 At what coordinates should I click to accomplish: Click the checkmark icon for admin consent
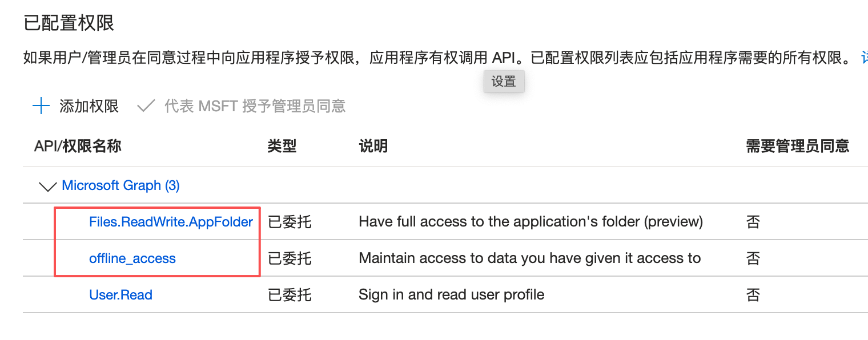(146, 106)
